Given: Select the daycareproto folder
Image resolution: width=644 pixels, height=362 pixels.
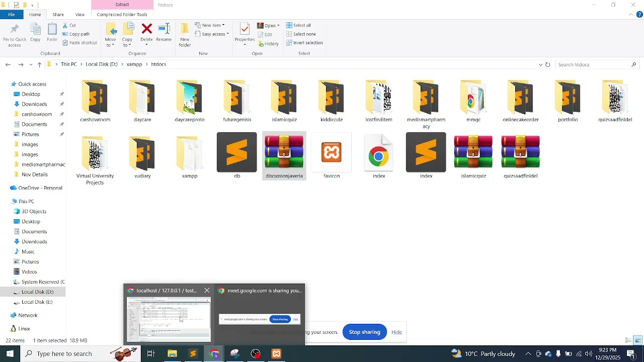Looking at the screenshot, I should click(x=190, y=101).
